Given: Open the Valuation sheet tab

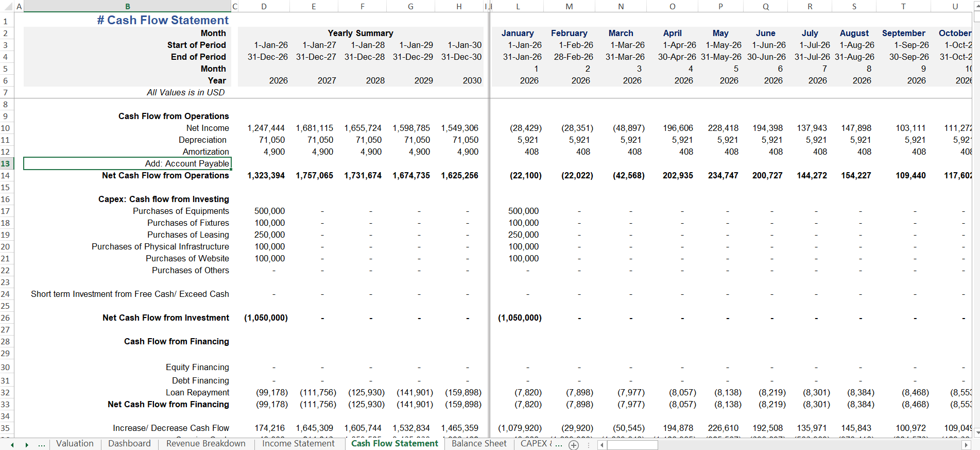Looking at the screenshot, I should click(x=75, y=444).
